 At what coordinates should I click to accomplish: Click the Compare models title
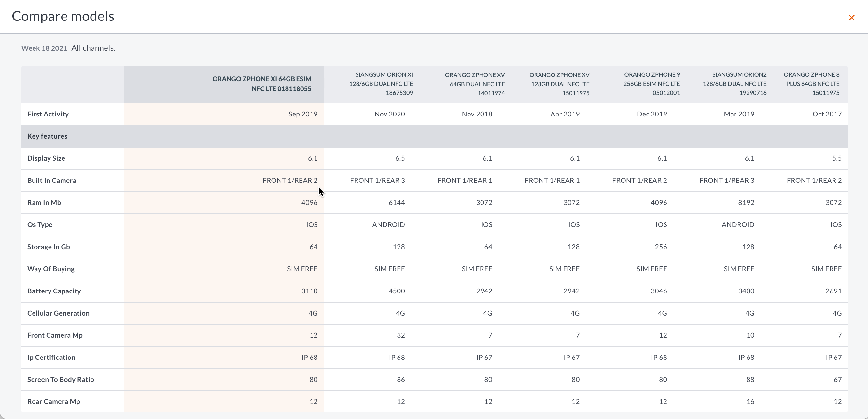coord(63,16)
